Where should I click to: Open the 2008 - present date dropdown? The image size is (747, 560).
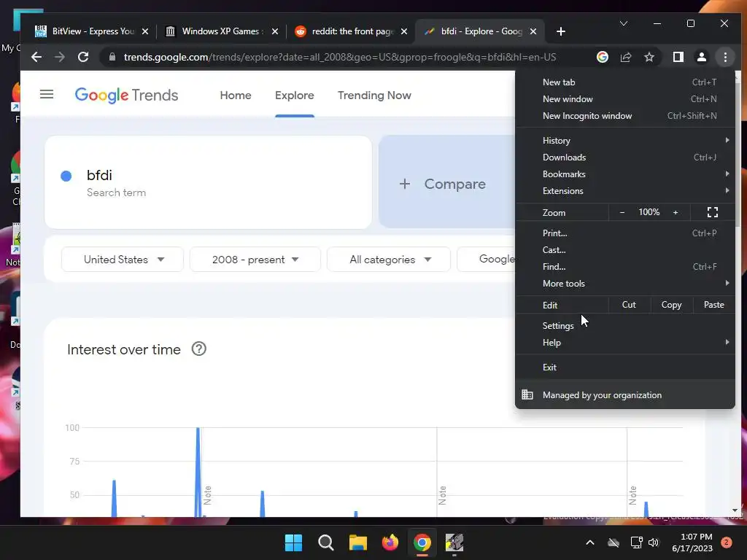click(255, 260)
